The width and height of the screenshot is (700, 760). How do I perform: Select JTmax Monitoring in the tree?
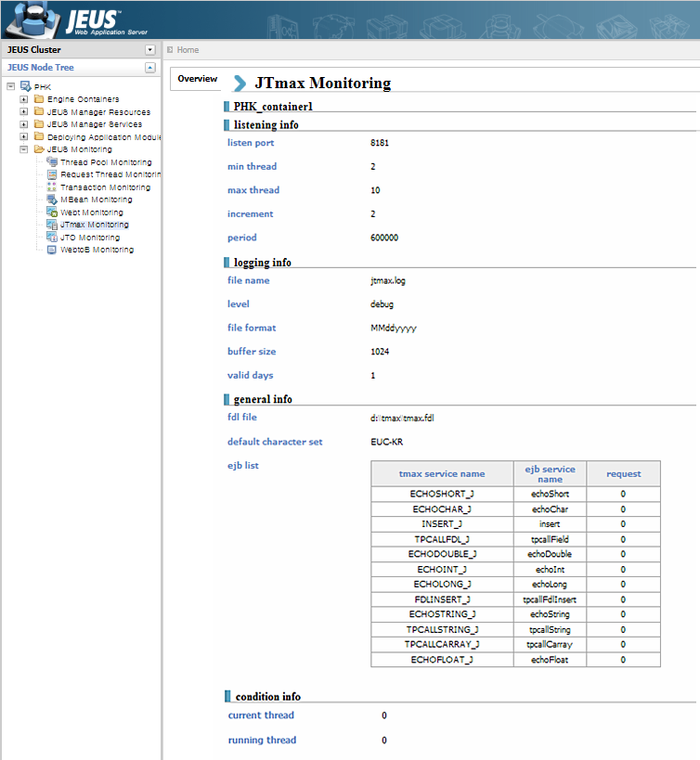point(94,225)
